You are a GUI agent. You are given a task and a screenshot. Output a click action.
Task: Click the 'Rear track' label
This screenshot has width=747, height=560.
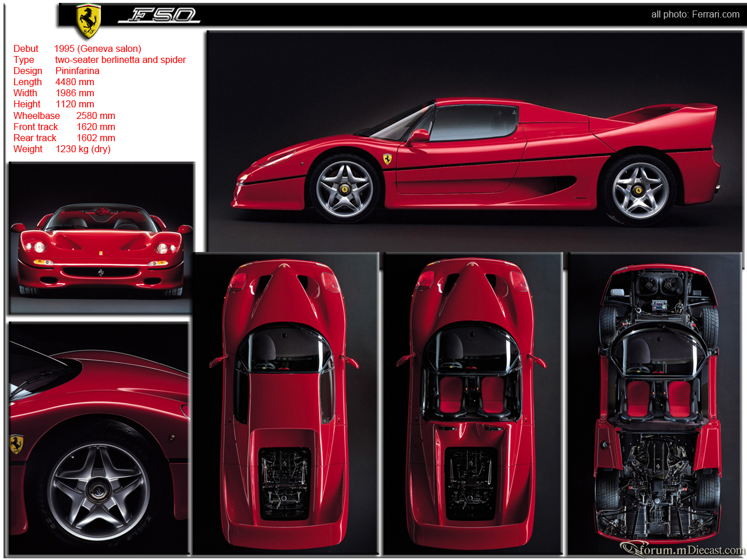tap(35, 138)
